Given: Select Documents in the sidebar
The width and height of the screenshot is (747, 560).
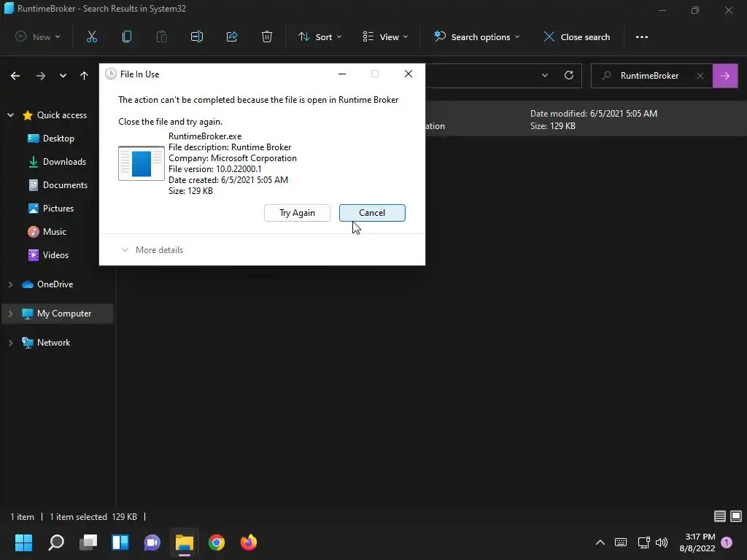Looking at the screenshot, I should (65, 185).
